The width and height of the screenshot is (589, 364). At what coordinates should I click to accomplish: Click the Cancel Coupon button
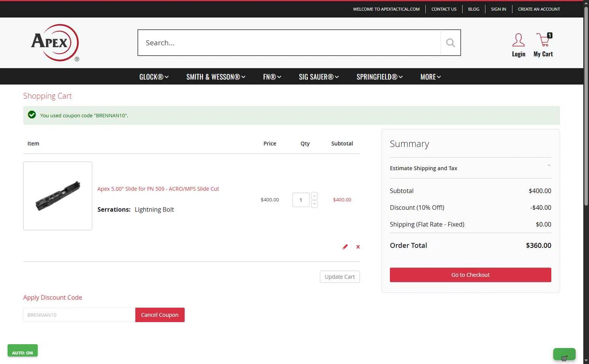coord(160,315)
